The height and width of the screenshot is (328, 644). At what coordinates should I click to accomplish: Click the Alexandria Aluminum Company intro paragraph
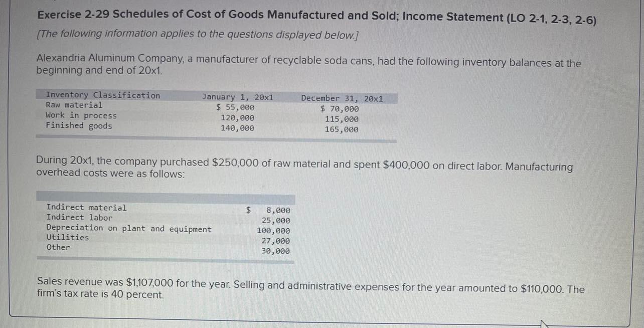point(308,66)
